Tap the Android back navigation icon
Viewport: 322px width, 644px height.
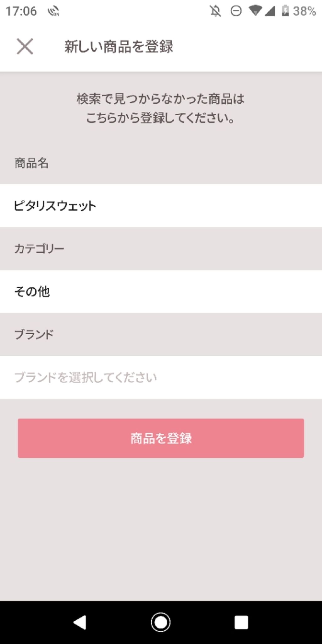[x=80, y=622]
